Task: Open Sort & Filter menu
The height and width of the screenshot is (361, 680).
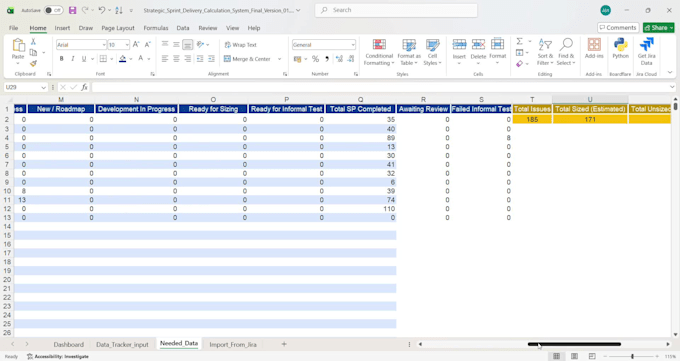Action: (x=545, y=52)
